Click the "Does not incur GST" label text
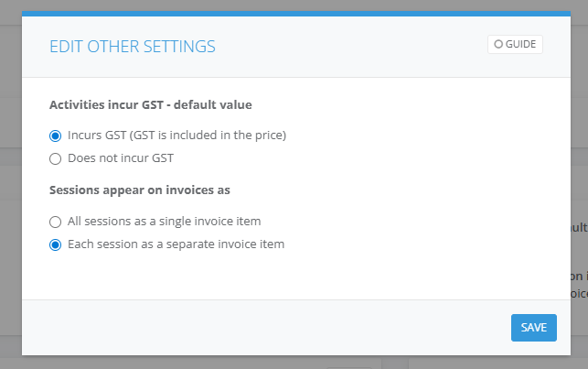This screenshot has width=588, height=369. pos(121,157)
